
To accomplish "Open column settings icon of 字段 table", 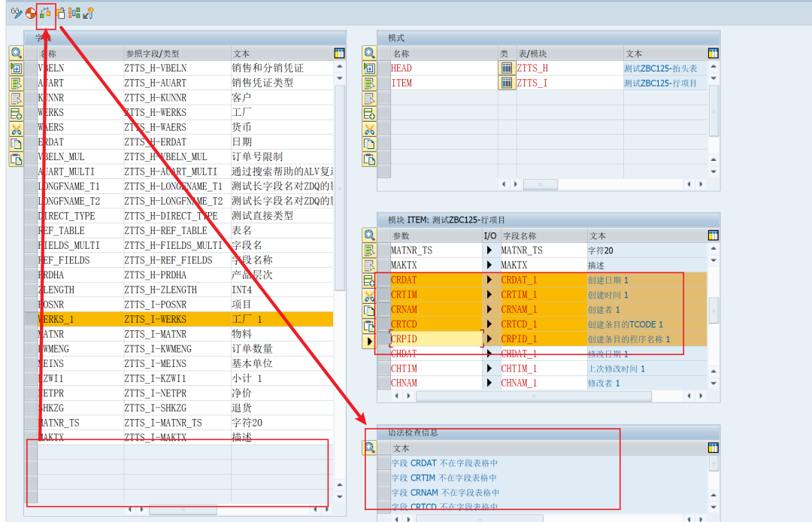I will (339, 53).
